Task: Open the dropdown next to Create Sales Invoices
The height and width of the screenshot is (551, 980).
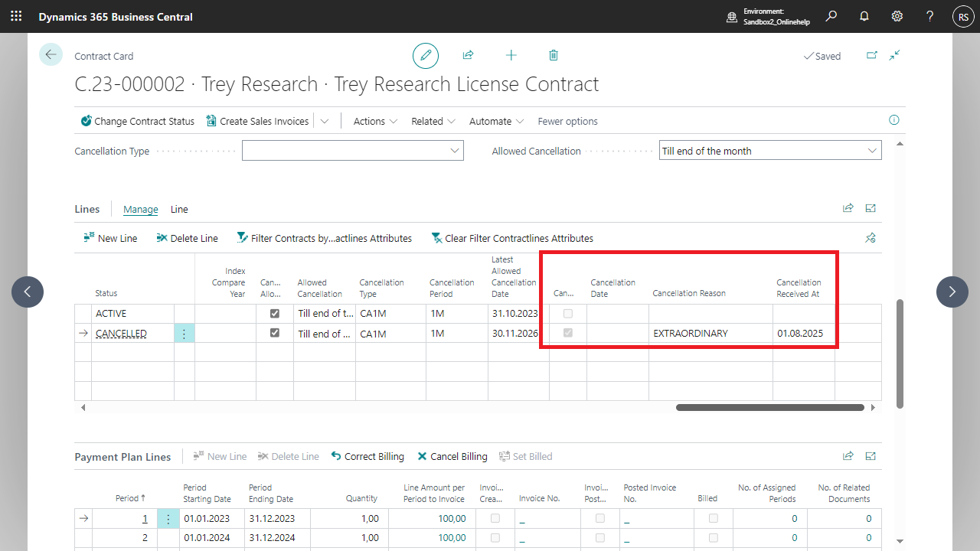Action: (x=325, y=121)
